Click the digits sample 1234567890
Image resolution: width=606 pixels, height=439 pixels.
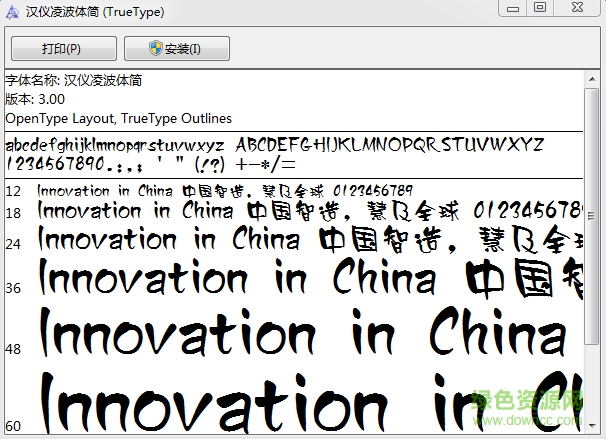(55, 163)
